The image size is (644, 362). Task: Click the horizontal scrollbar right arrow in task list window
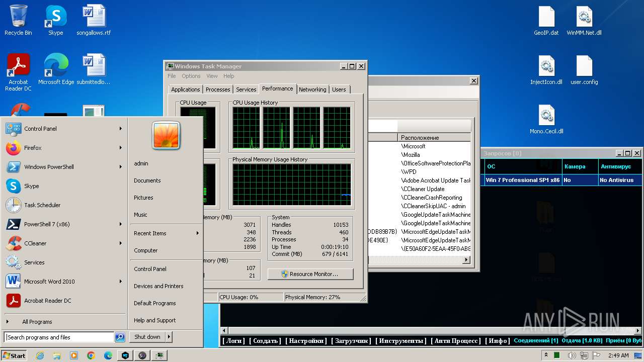coord(466,260)
